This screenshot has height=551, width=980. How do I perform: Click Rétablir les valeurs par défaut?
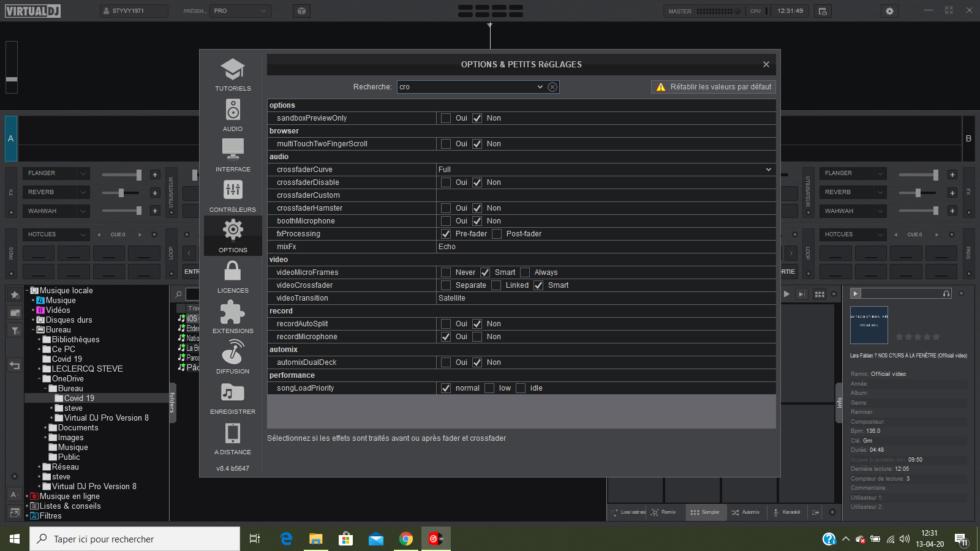click(x=714, y=87)
